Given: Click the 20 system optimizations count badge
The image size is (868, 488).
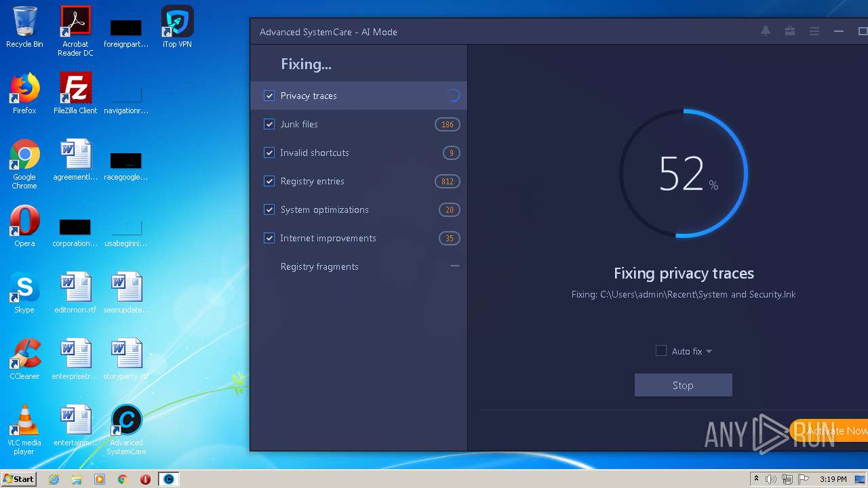Looking at the screenshot, I should coord(450,209).
